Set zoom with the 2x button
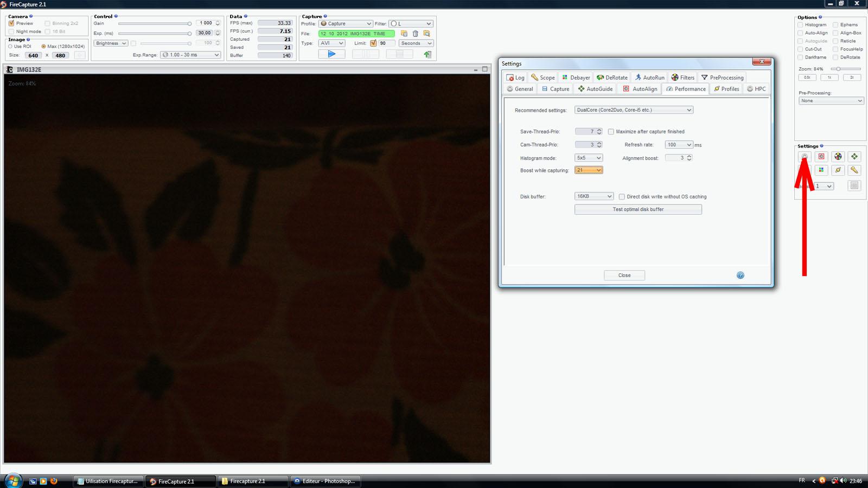The height and width of the screenshot is (488, 868). coord(852,78)
